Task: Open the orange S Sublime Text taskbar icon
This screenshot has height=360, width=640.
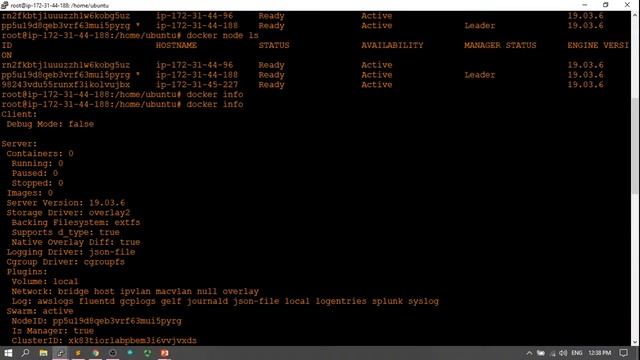Action: coord(78,353)
